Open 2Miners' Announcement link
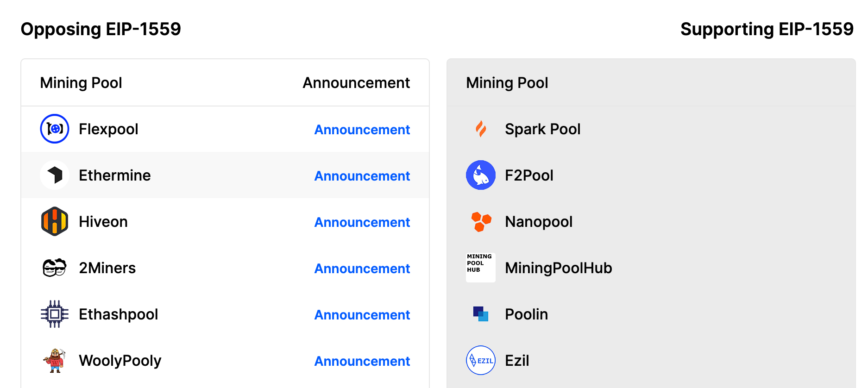 (362, 269)
